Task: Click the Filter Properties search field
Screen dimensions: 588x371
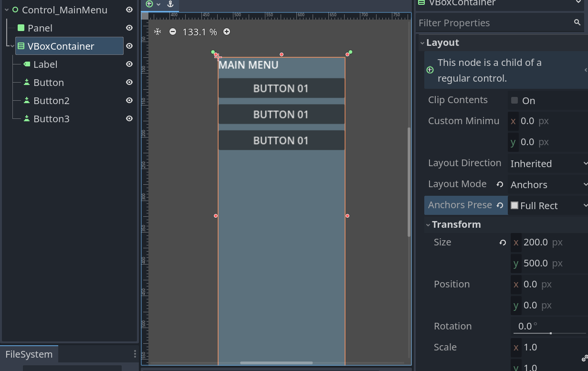Action: click(x=494, y=23)
